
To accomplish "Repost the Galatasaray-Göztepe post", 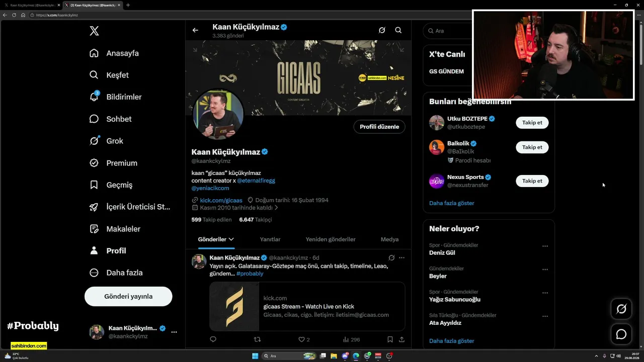I will [x=257, y=339].
